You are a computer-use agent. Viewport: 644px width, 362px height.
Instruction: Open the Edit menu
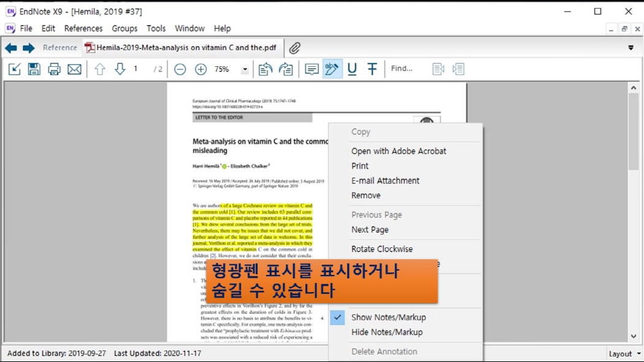click(x=48, y=28)
